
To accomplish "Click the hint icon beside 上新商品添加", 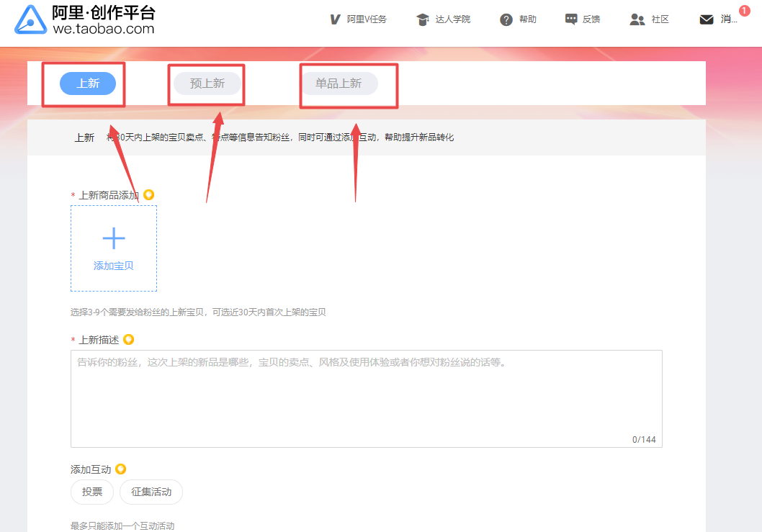I will pos(149,195).
